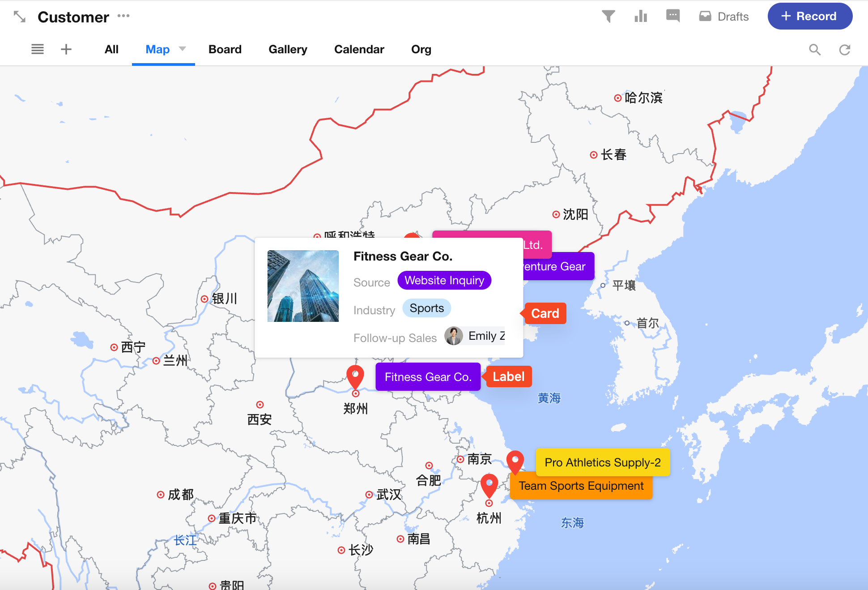Click the Website Inquiry purple tag

click(x=444, y=281)
